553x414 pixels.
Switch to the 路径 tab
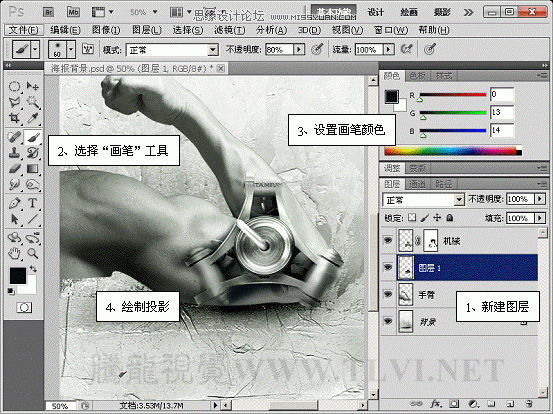[443, 184]
